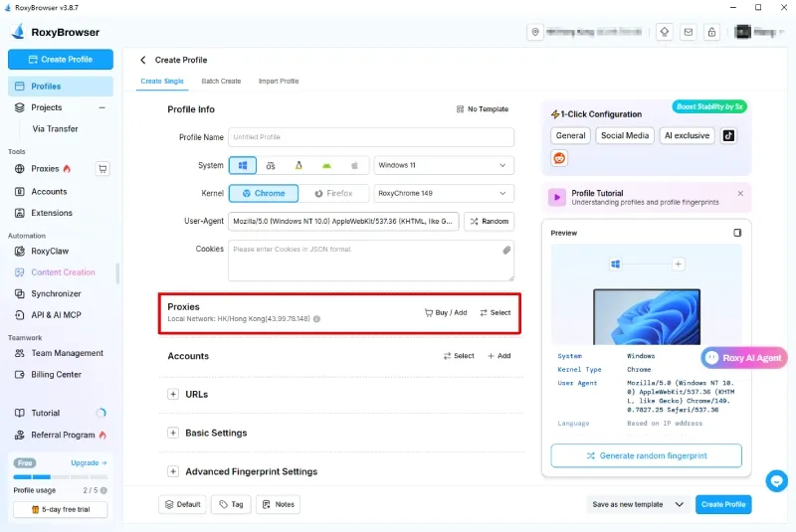Viewport: 796px width, 532px height.
Task: Open Proxies in Tools section
Action: point(45,168)
